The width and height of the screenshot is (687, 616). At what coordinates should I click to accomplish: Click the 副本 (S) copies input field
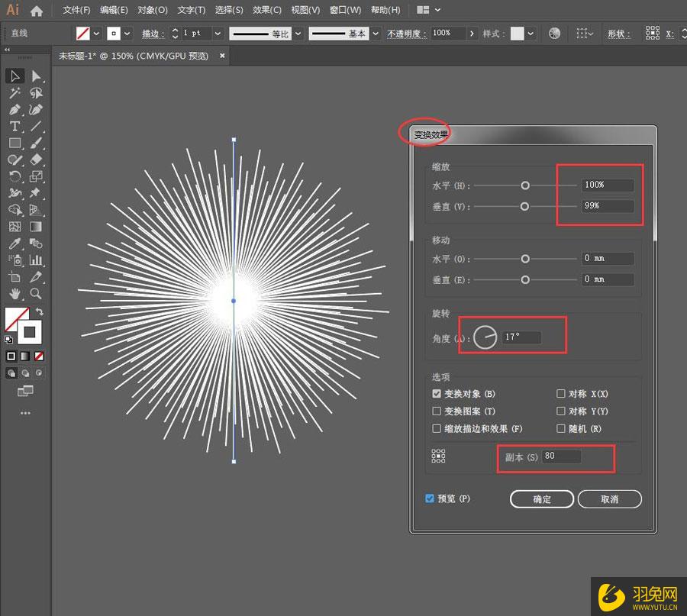coord(561,456)
